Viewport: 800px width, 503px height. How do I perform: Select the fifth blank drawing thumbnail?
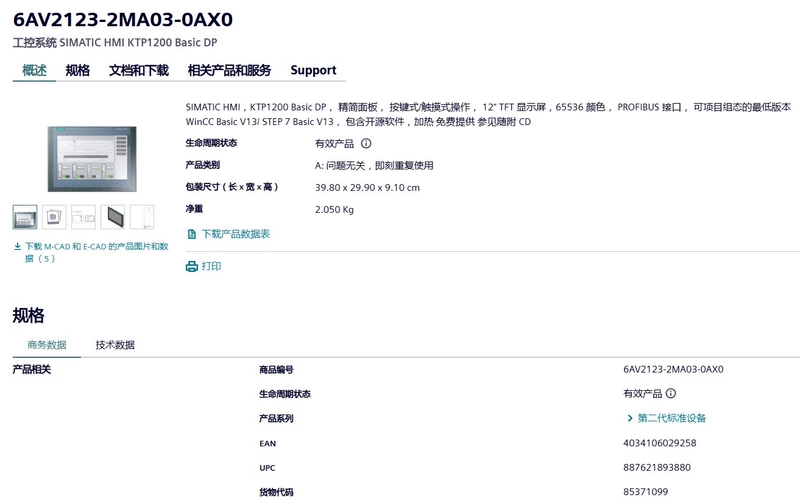pos(142,217)
